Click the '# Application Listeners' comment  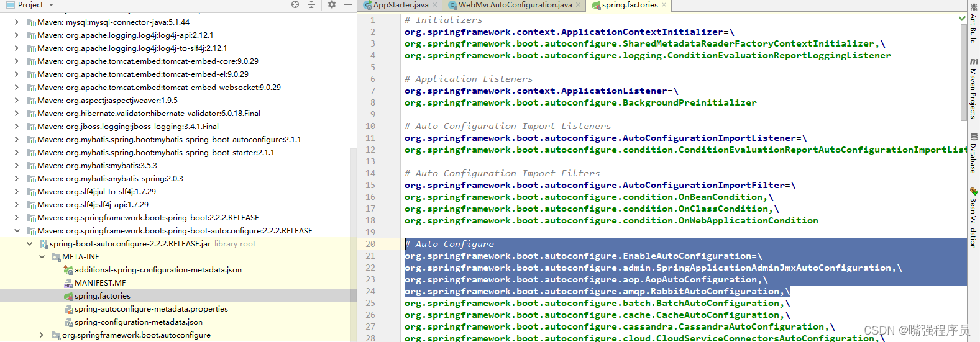(x=469, y=79)
